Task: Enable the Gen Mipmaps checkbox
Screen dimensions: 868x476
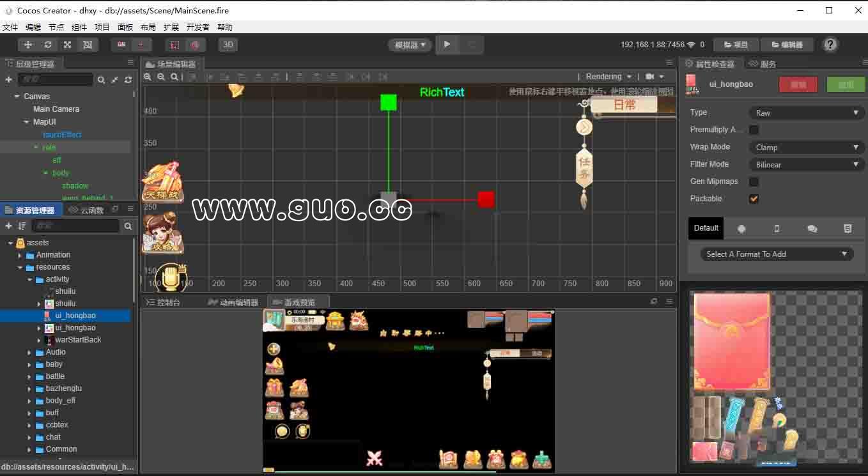Action: [x=754, y=181]
